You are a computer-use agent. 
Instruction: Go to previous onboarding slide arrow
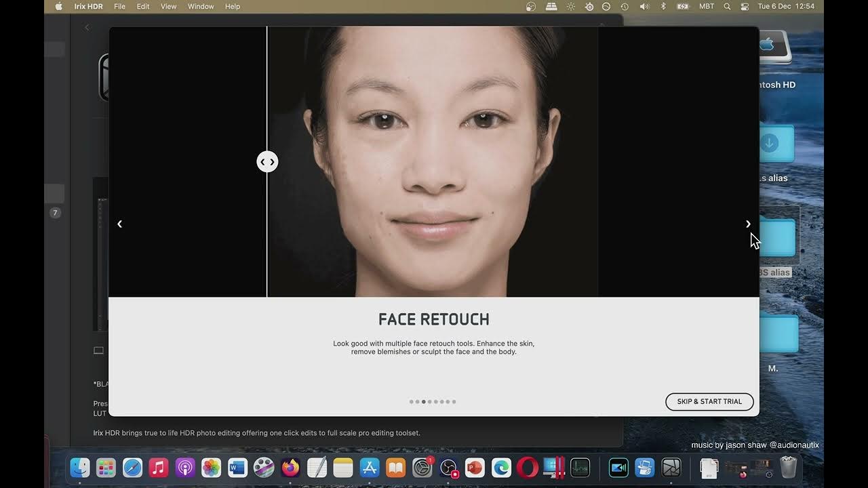(119, 224)
